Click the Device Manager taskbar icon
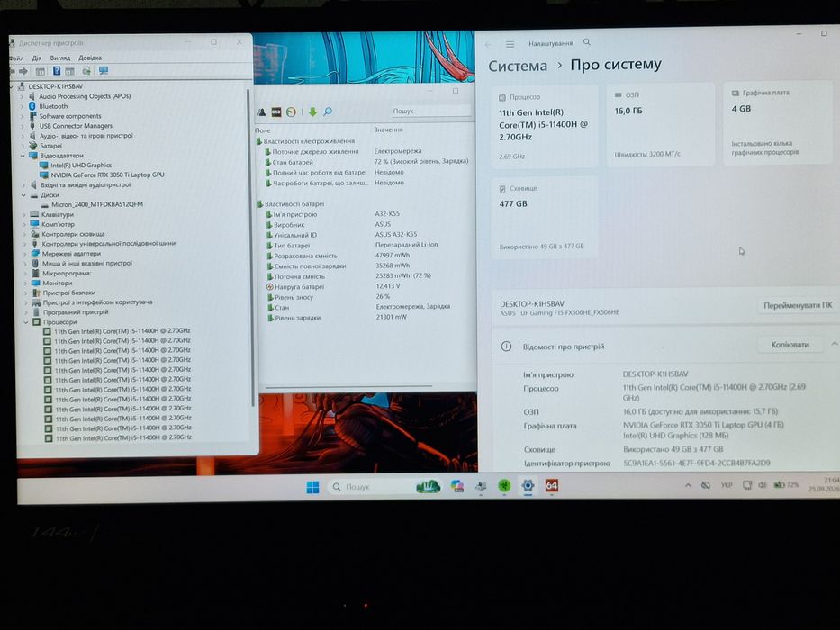Viewport: 840px width, 630px height. [481, 486]
